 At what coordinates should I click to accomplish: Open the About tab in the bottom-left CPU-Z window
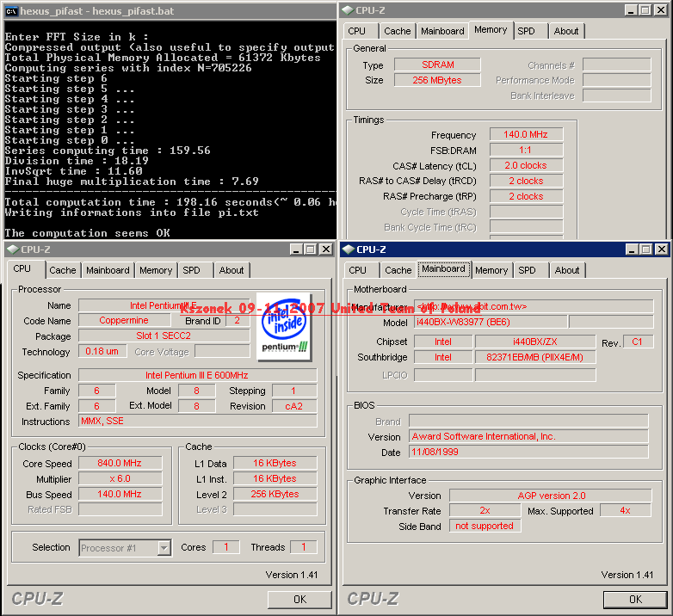click(232, 270)
